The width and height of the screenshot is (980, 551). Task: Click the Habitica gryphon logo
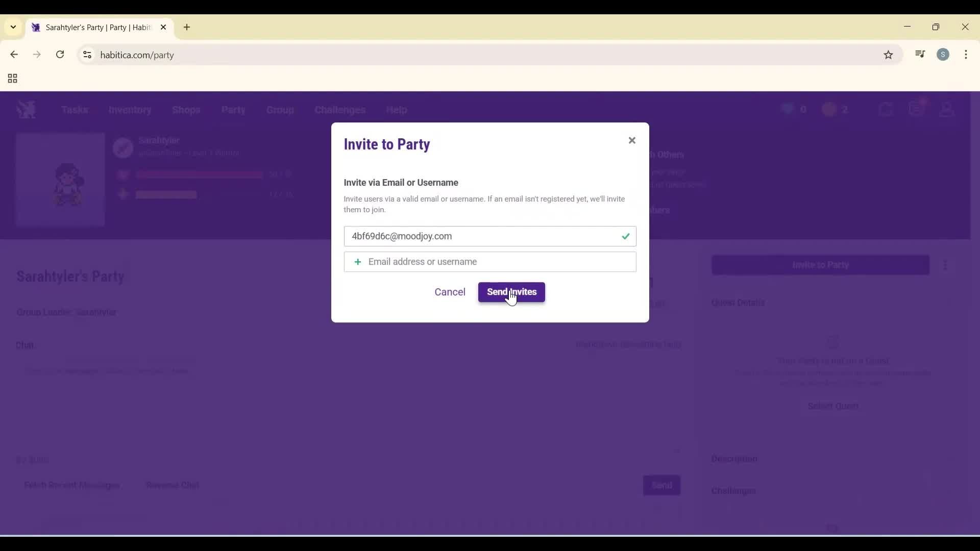pyautogui.click(x=26, y=109)
